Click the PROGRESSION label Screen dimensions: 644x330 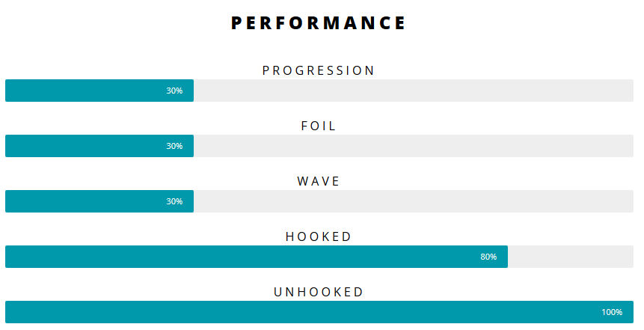(319, 70)
